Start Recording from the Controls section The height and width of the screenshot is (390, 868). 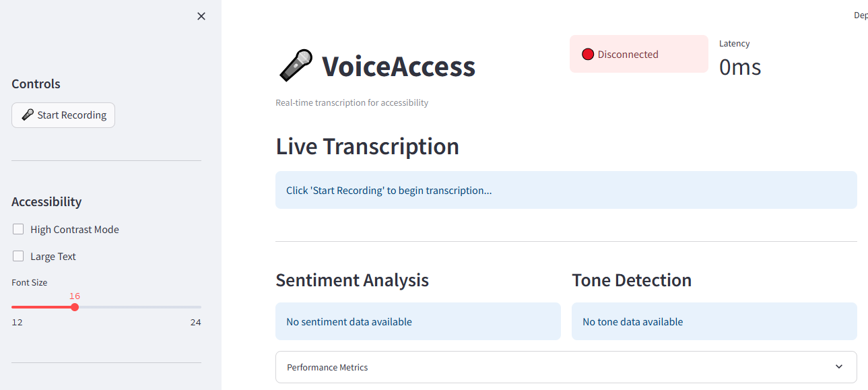63,115
